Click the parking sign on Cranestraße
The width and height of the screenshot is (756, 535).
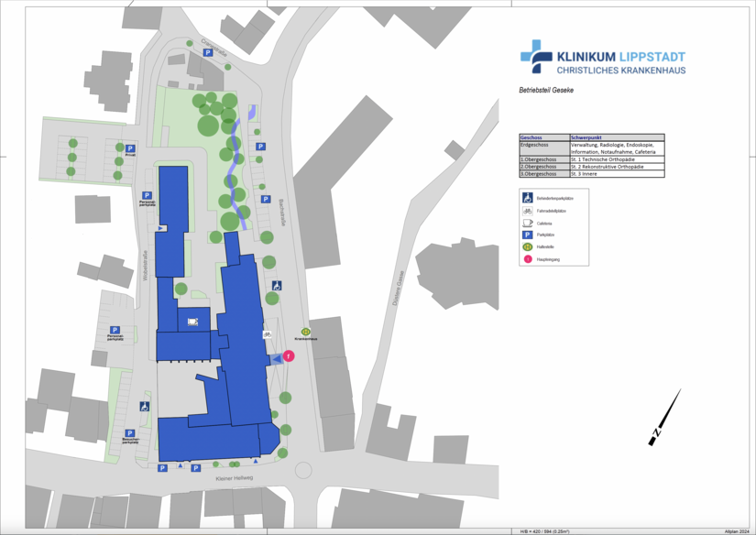coord(207,54)
